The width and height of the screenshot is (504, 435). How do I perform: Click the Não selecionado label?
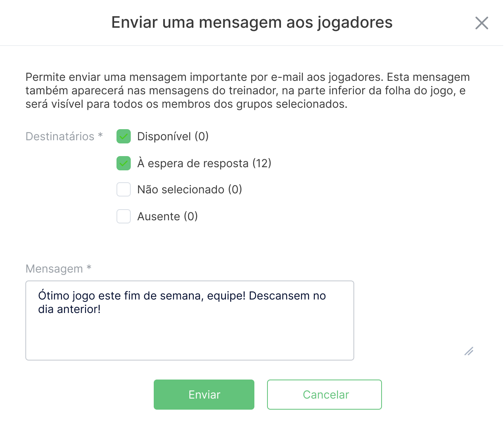[189, 189]
